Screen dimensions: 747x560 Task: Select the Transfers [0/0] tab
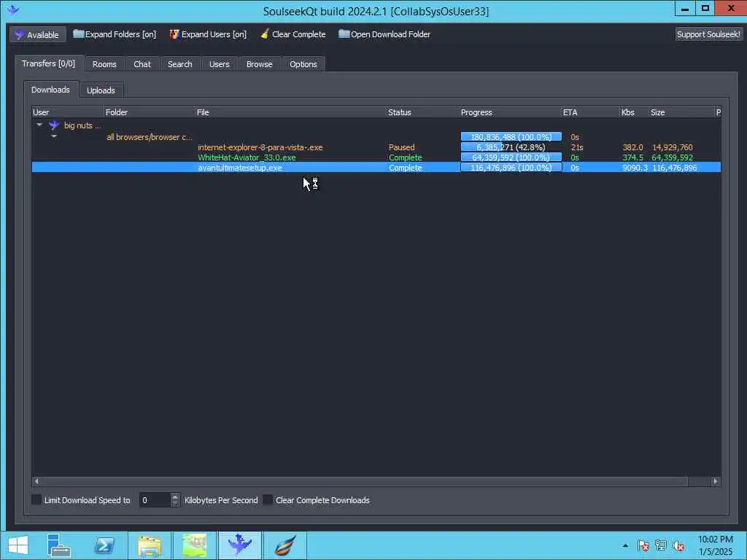(49, 63)
